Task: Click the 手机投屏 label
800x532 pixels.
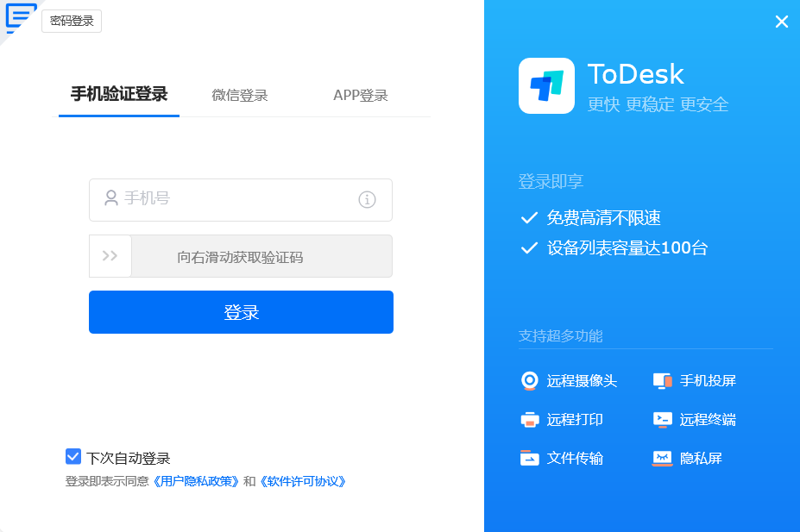Action: 708,380
